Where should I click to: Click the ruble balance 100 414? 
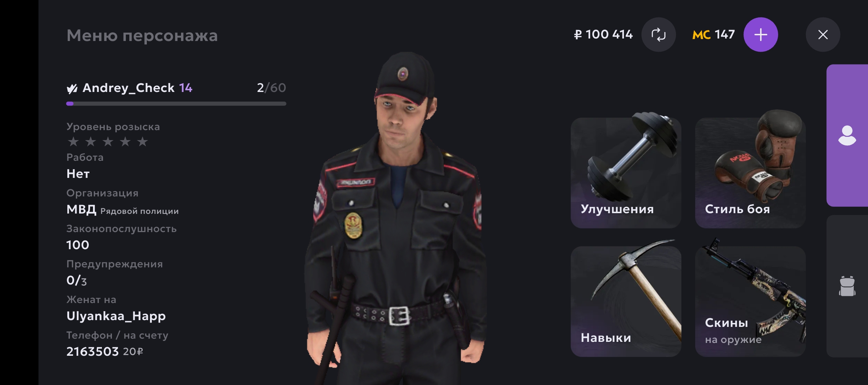click(x=603, y=35)
